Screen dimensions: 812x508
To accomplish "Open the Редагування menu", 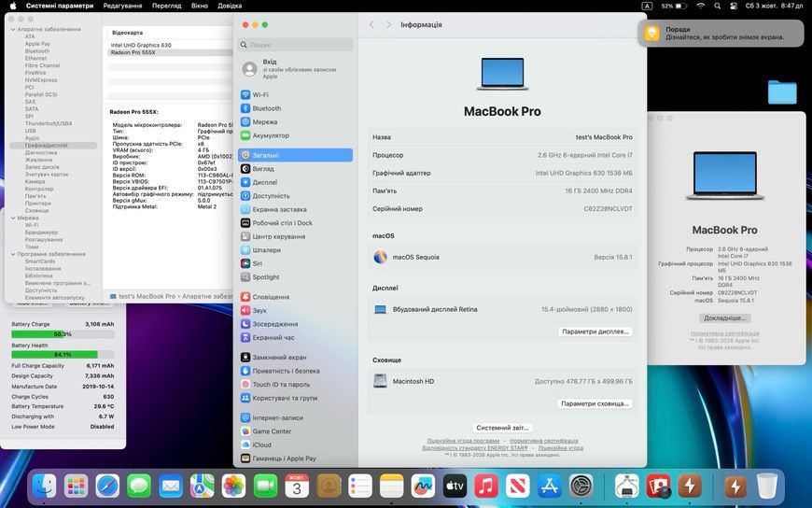I will (x=122, y=6).
